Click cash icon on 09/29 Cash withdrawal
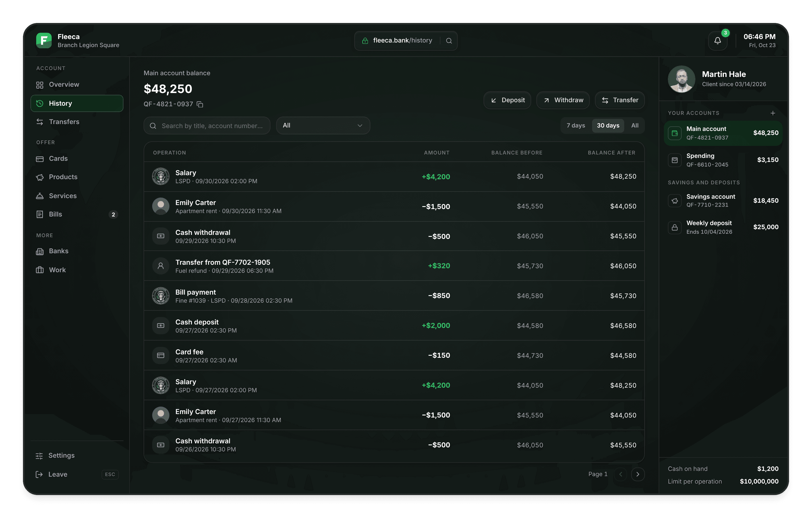The height and width of the screenshot is (518, 812). pos(161,236)
